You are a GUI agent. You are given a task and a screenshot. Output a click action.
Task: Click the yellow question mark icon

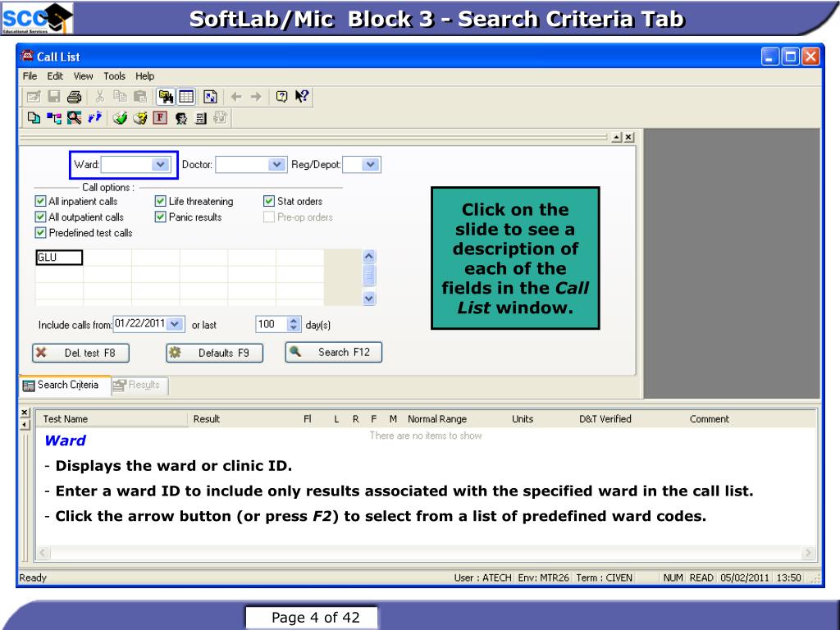pos(140,118)
